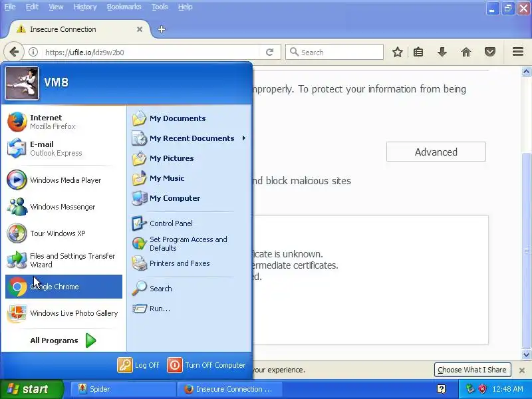Click the URL address bar
The image size is (532, 399).
click(151, 53)
